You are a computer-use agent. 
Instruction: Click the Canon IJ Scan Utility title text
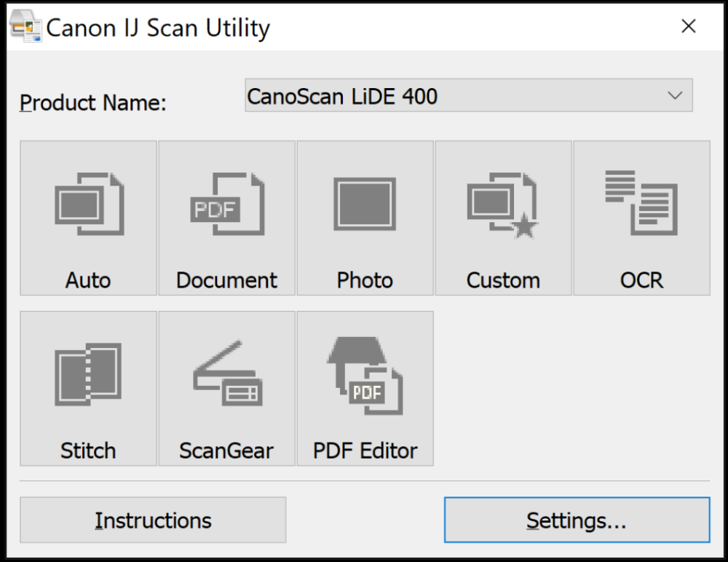coord(158,28)
